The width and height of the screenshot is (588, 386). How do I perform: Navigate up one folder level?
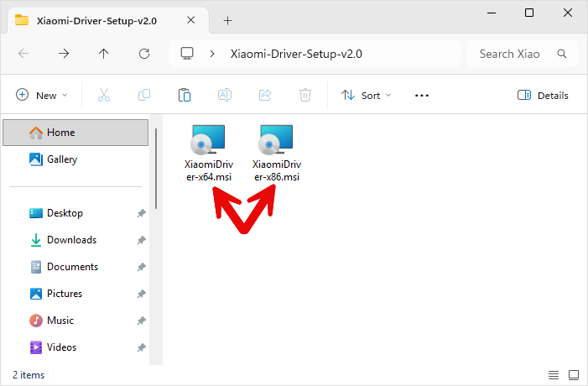click(103, 54)
